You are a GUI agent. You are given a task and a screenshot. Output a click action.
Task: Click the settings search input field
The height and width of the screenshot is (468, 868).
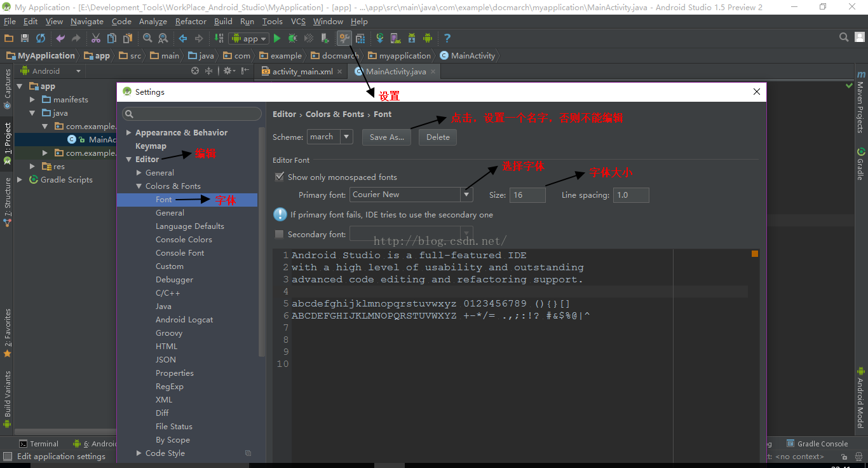click(x=192, y=114)
